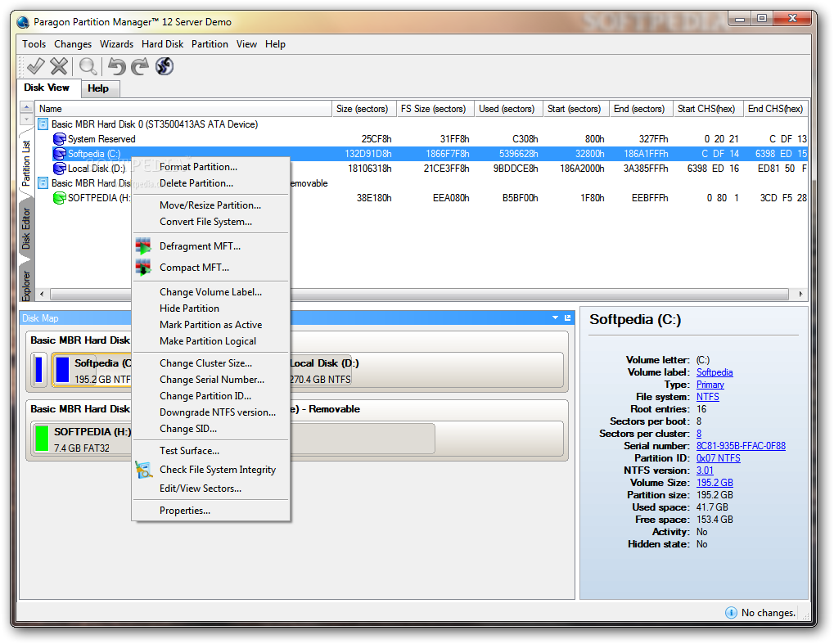834x644 pixels.
Task: Click the second Basic MBR Hard Disk icon
Action: [x=43, y=183]
